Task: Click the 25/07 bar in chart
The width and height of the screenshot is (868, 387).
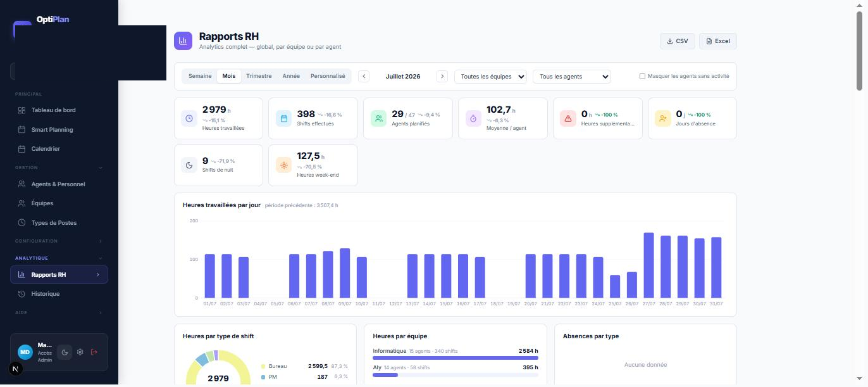Action: click(x=615, y=287)
